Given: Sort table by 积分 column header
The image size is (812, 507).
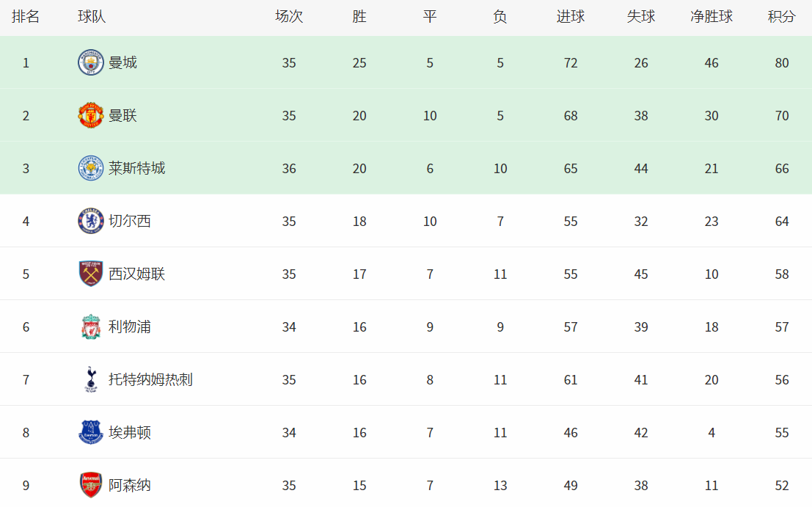Looking at the screenshot, I should coord(781,17).
